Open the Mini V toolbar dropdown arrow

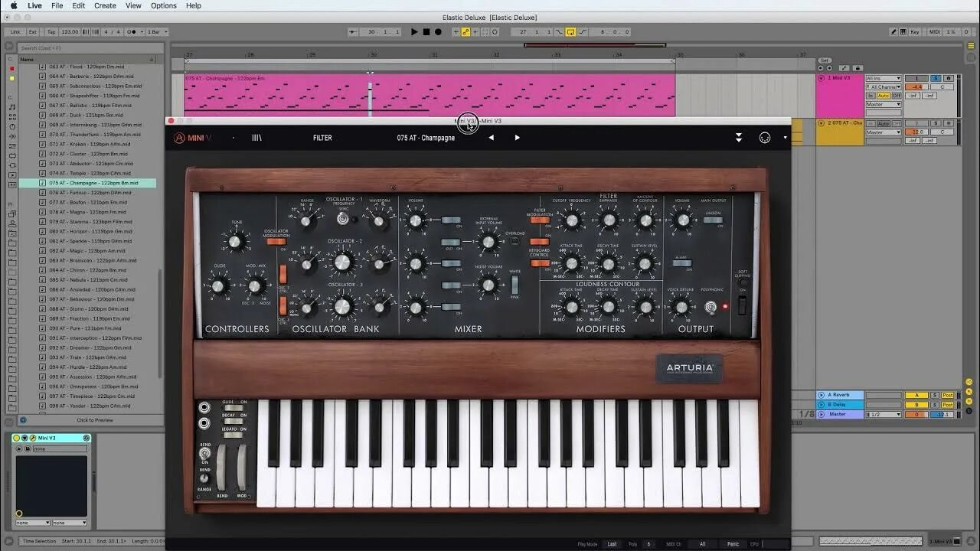[785, 138]
